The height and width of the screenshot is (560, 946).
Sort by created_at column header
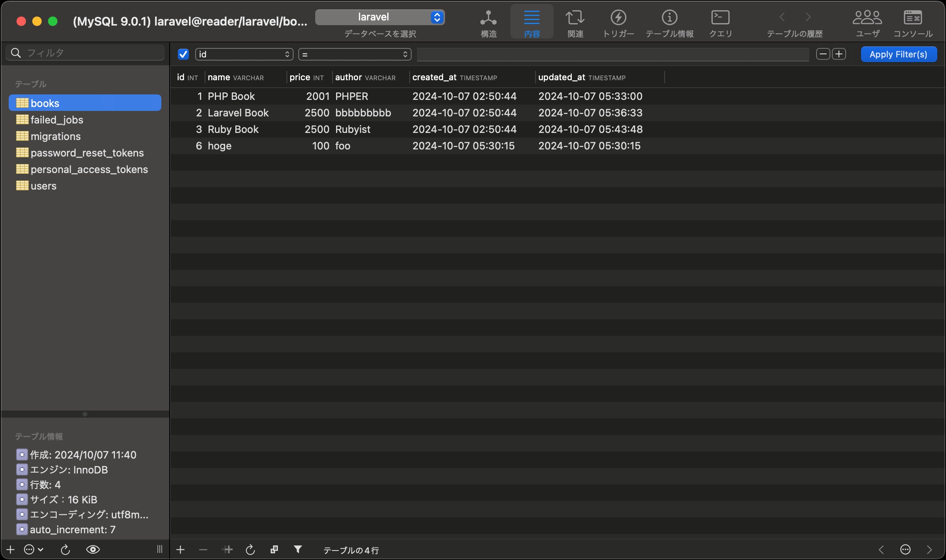pyautogui.click(x=472, y=77)
